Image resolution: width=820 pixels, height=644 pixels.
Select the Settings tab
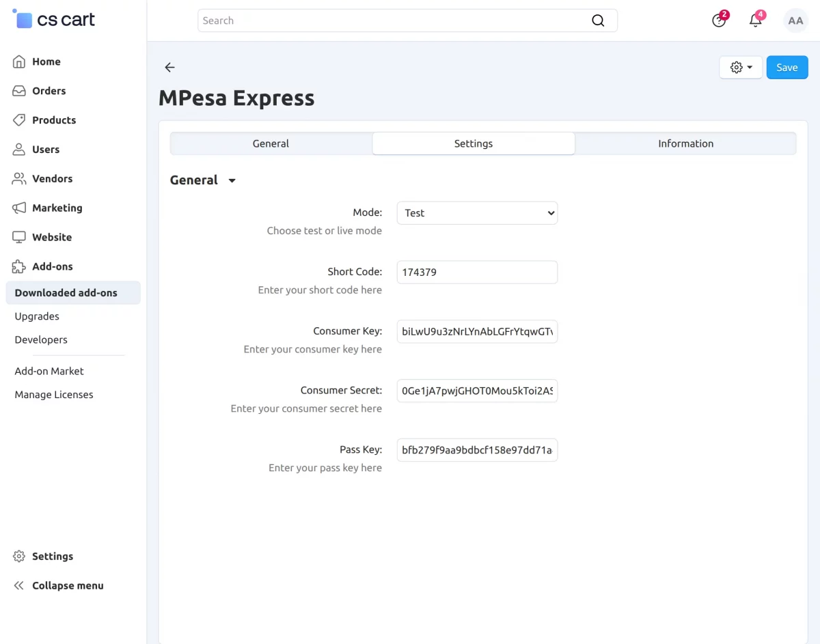474,143
